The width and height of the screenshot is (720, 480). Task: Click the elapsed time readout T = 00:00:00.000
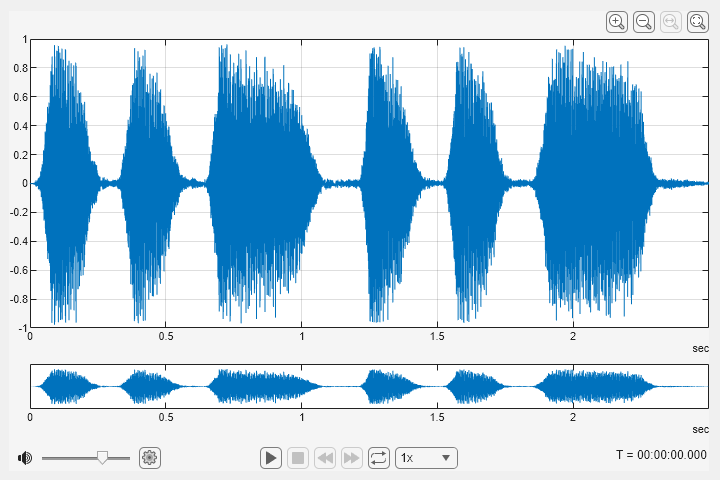[661, 455]
